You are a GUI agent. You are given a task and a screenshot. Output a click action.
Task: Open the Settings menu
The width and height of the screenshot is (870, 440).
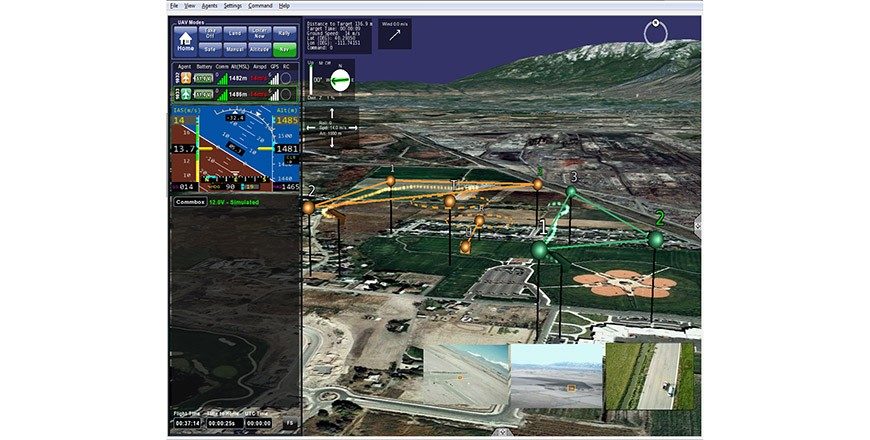pos(233,6)
